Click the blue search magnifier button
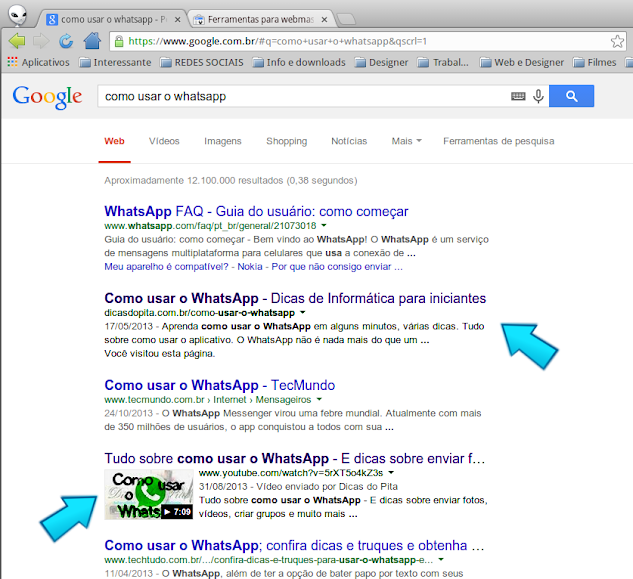 point(571,96)
